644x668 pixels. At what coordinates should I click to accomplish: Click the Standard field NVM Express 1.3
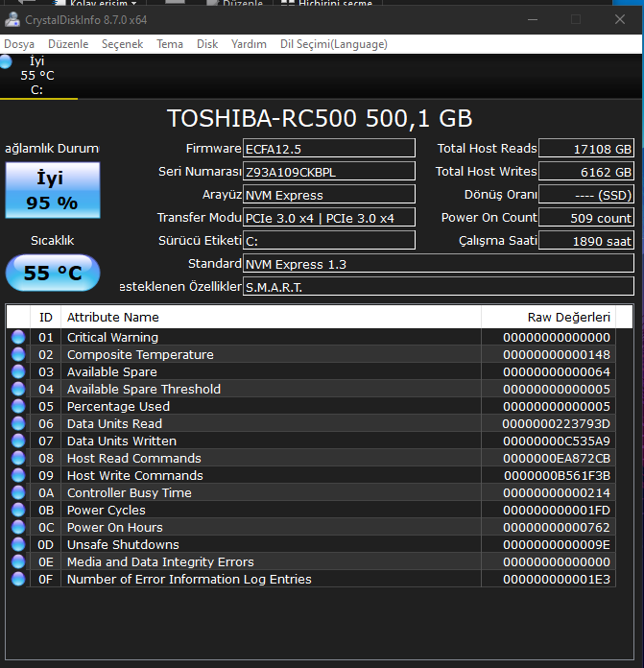439,264
